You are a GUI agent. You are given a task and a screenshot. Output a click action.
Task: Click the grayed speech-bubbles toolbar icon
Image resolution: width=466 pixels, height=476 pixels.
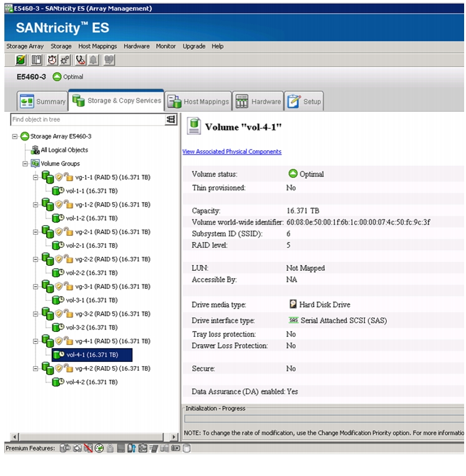[x=109, y=60]
